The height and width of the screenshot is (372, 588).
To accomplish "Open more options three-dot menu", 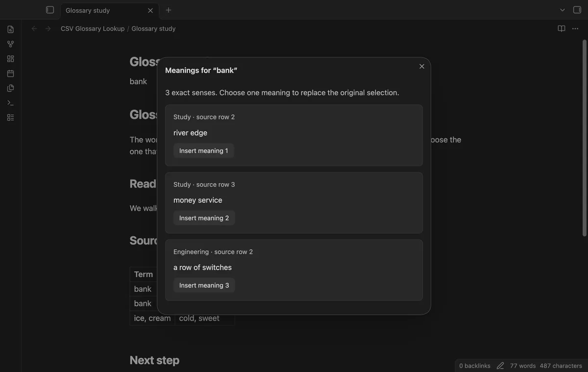I will pos(575,29).
